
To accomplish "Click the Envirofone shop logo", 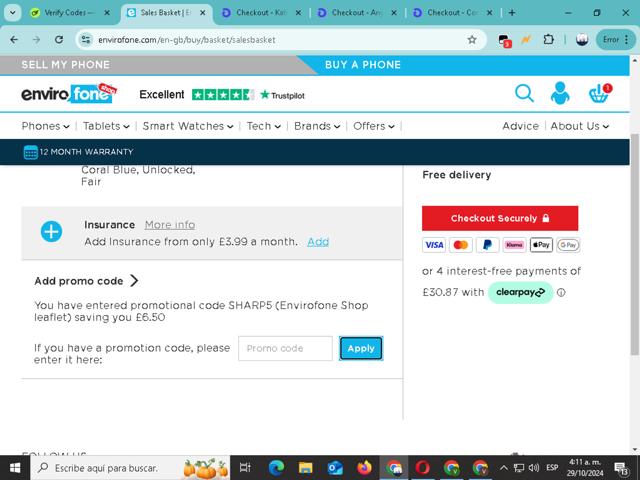I will pyautogui.click(x=69, y=93).
